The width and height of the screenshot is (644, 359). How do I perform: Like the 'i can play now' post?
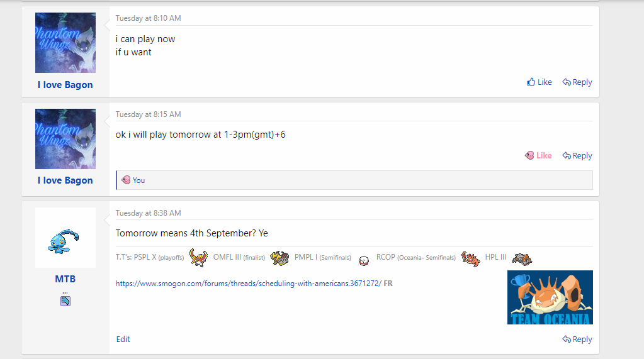pyautogui.click(x=539, y=82)
